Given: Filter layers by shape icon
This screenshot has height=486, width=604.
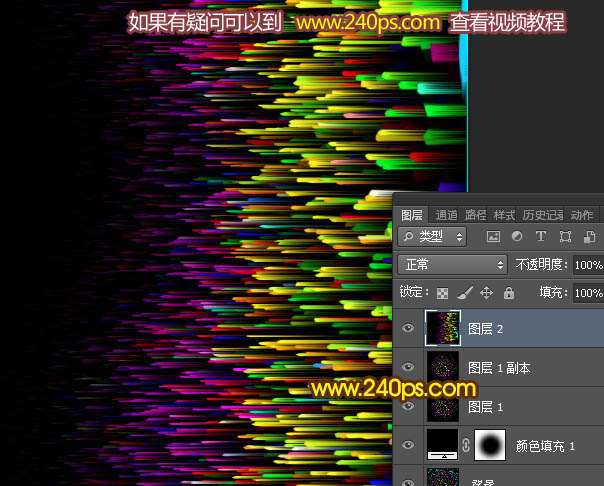Looking at the screenshot, I should click(x=565, y=236).
